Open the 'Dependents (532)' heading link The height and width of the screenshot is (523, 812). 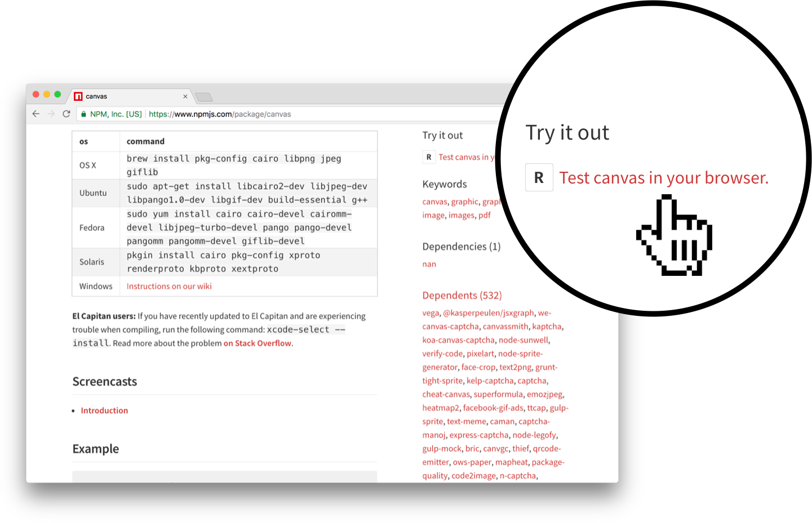tap(462, 296)
